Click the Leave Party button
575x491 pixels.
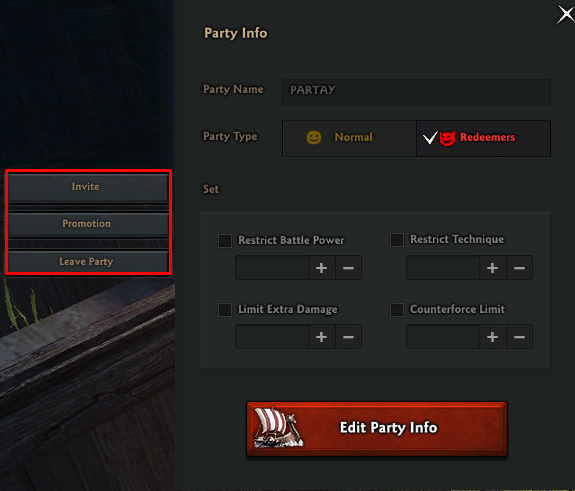(88, 261)
